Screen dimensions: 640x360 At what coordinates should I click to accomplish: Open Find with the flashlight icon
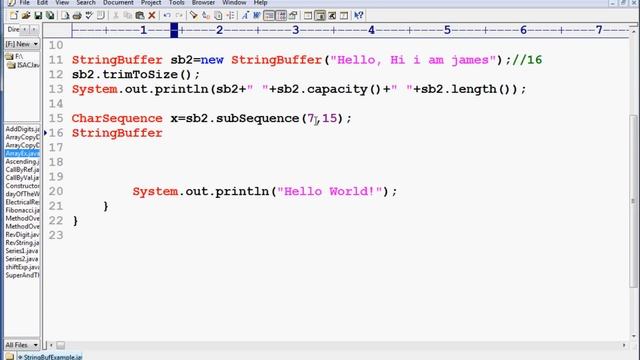(x=193, y=16)
